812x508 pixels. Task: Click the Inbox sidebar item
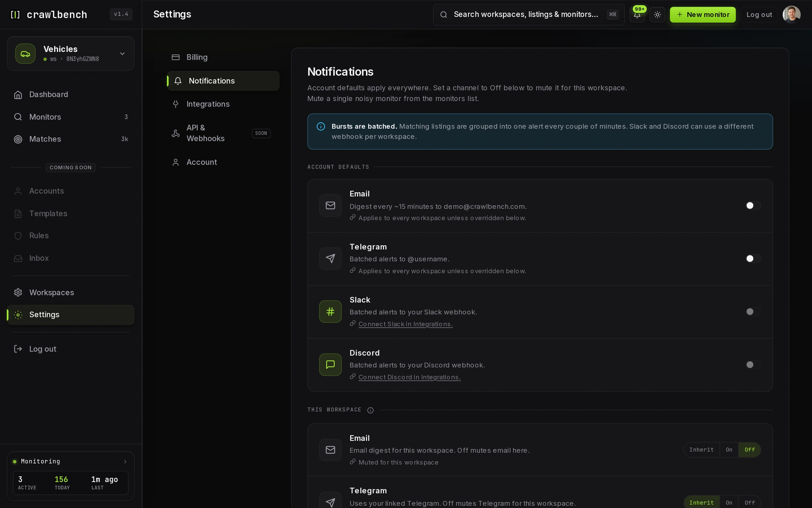(71, 258)
